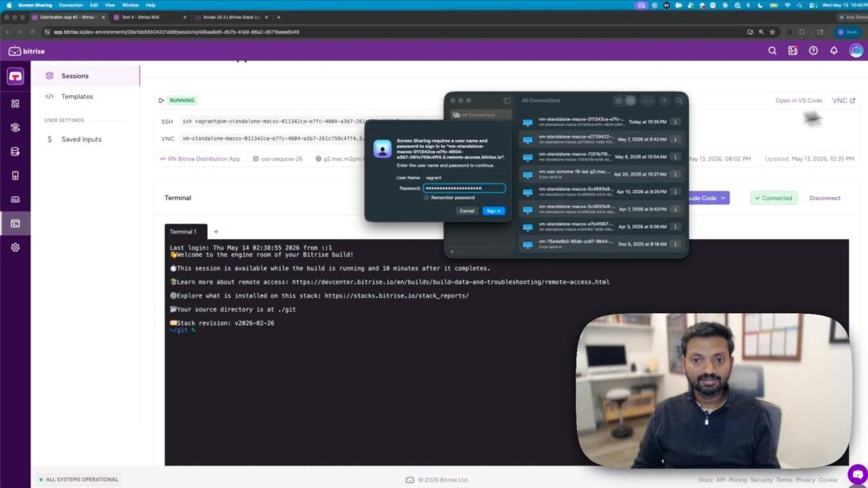Click the ALL SYSTEMS OPERATIONAL status
Screen dimensions: 868x488
click(x=78, y=479)
